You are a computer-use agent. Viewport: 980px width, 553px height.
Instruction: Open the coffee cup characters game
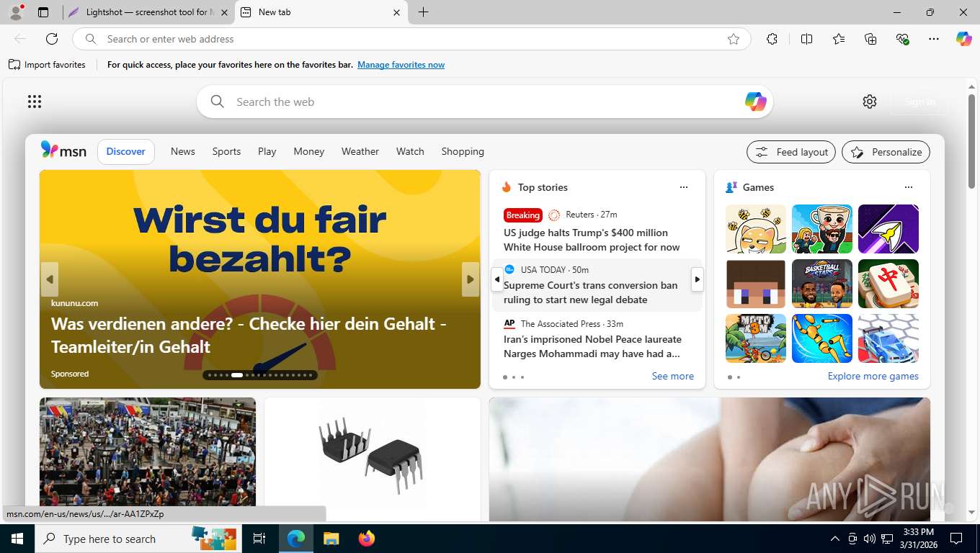click(x=822, y=229)
